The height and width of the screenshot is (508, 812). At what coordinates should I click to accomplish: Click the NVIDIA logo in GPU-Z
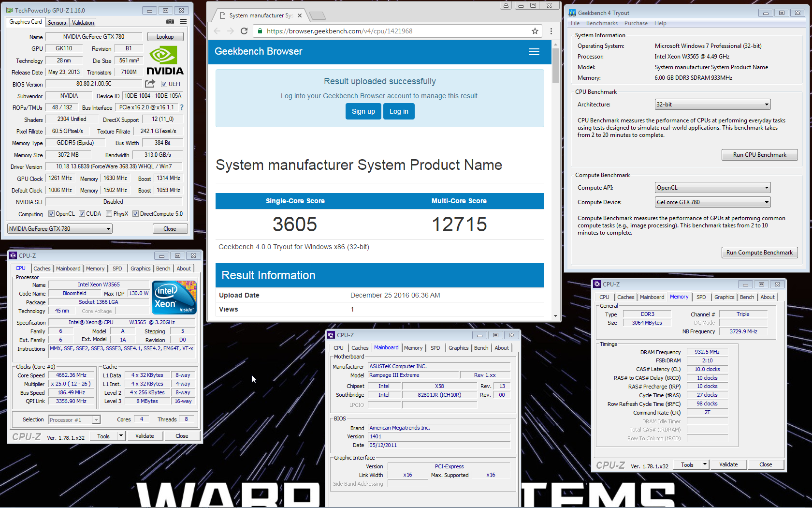[165, 61]
